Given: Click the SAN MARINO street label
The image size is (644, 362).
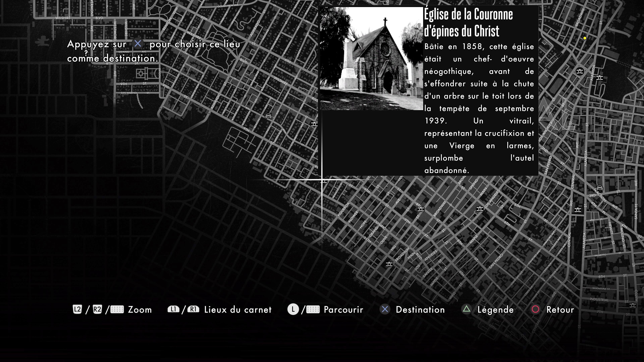Looking at the screenshot, I should tap(129, 93).
